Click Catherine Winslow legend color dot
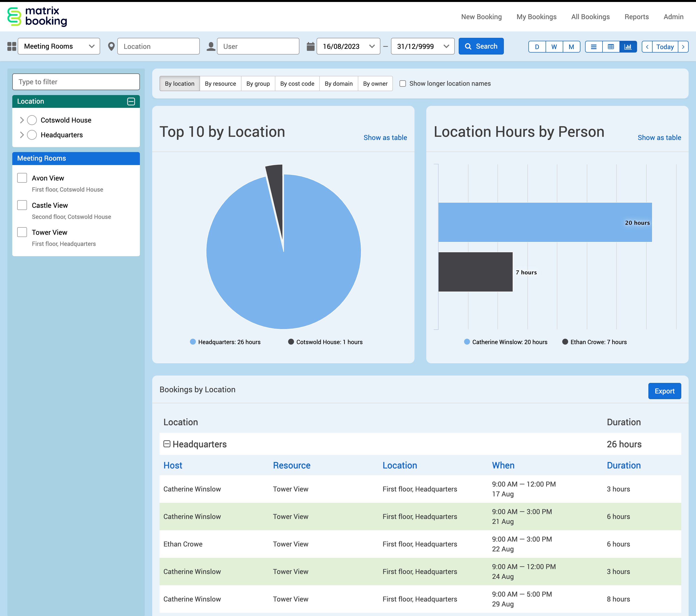 pos(467,342)
